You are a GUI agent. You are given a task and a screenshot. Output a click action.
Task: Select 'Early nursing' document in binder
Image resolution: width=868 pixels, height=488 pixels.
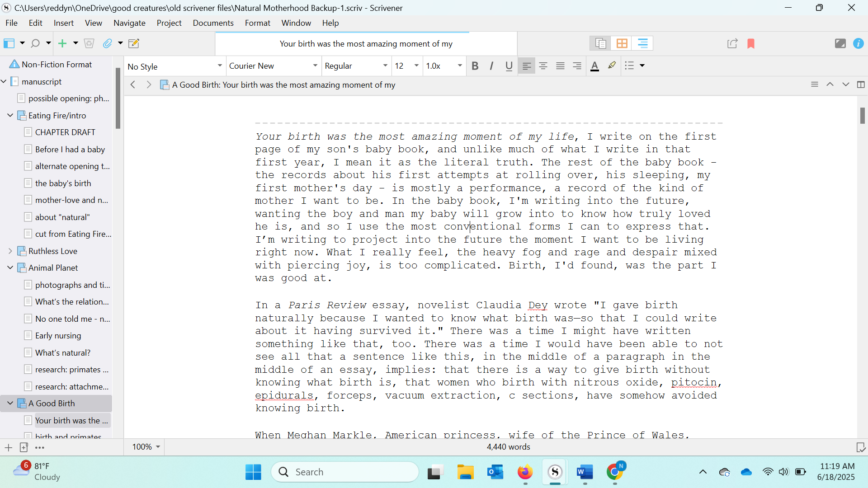[x=58, y=336]
